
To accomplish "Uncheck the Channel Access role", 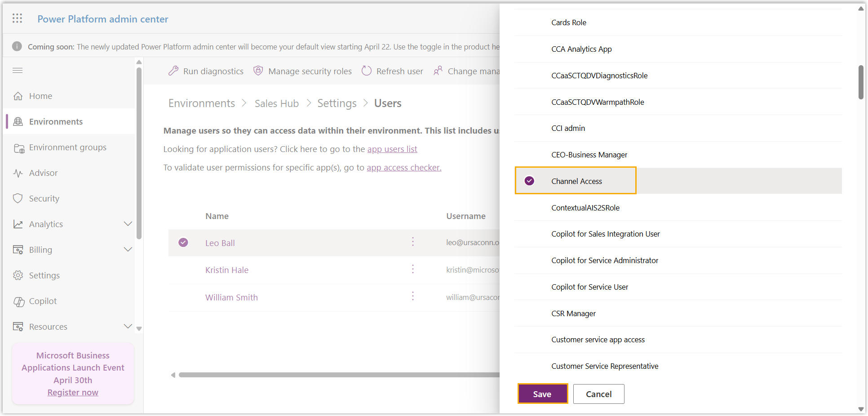I will 530,181.
